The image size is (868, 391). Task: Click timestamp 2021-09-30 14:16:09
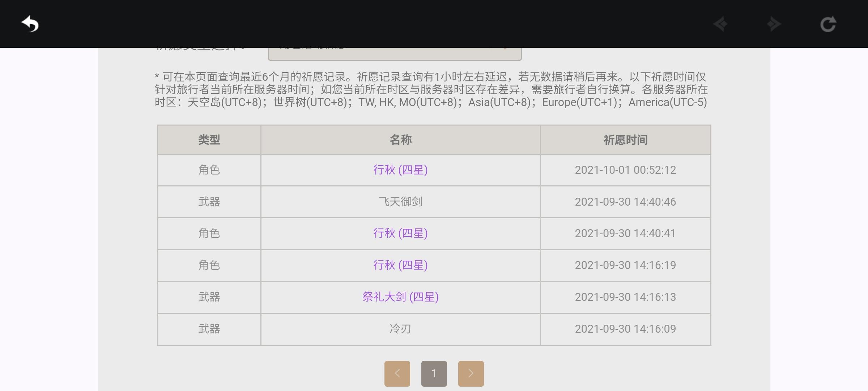click(625, 329)
